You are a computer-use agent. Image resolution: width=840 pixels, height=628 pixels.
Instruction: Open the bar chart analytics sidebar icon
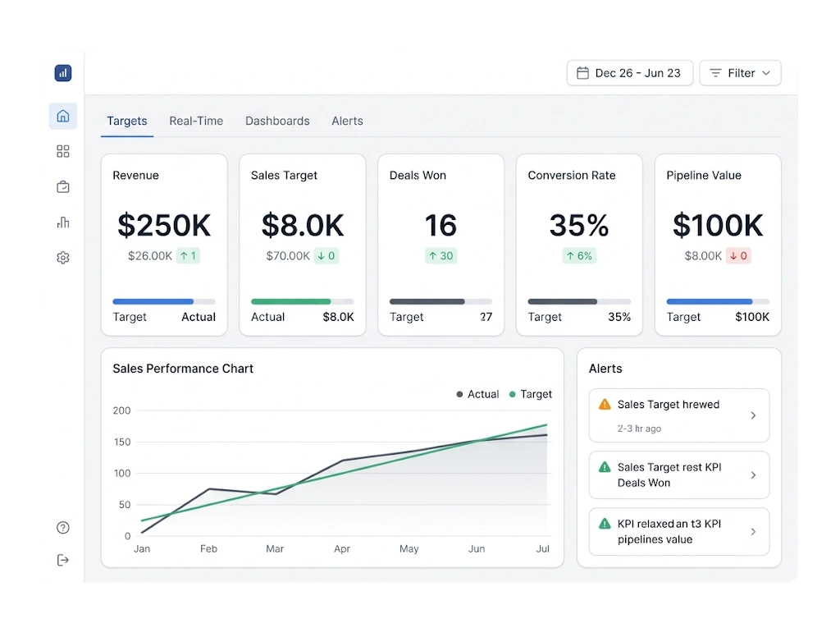(63, 222)
